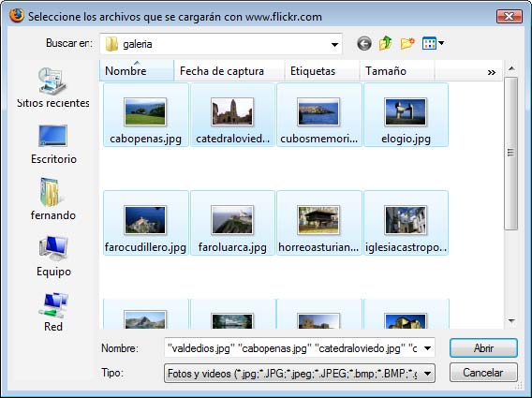Click the Cancelar button
532x398 pixels.
click(x=483, y=373)
